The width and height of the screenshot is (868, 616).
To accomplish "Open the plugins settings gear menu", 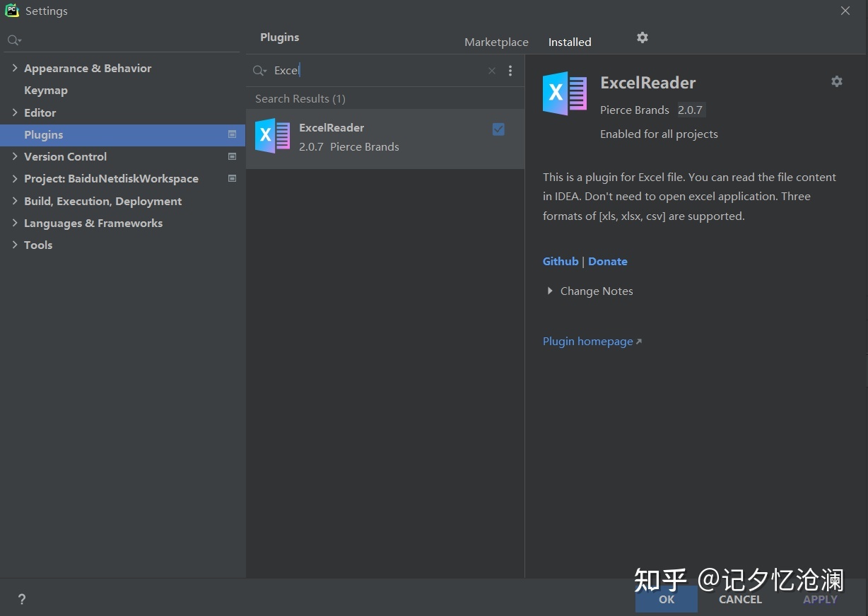I will pyautogui.click(x=642, y=37).
